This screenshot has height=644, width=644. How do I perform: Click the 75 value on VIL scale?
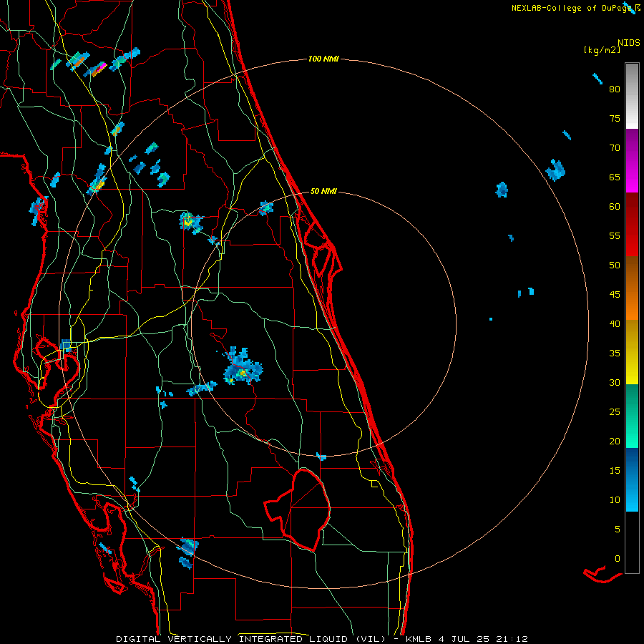[x=615, y=118]
